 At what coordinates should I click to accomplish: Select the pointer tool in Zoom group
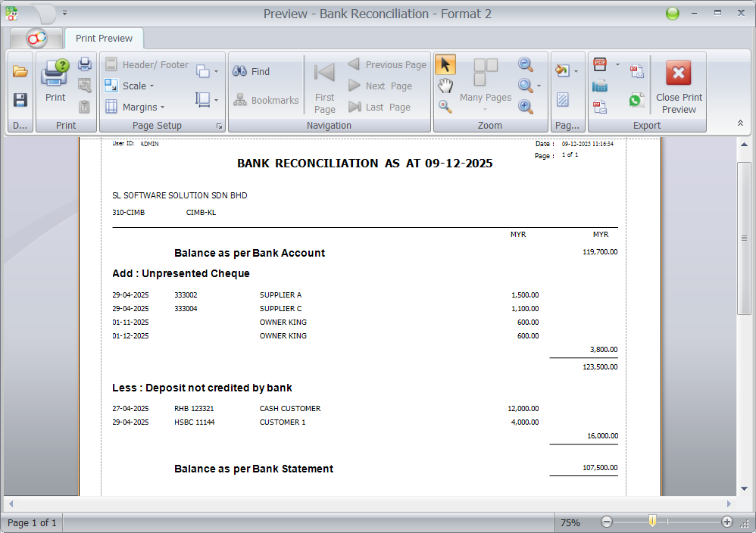(445, 64)
